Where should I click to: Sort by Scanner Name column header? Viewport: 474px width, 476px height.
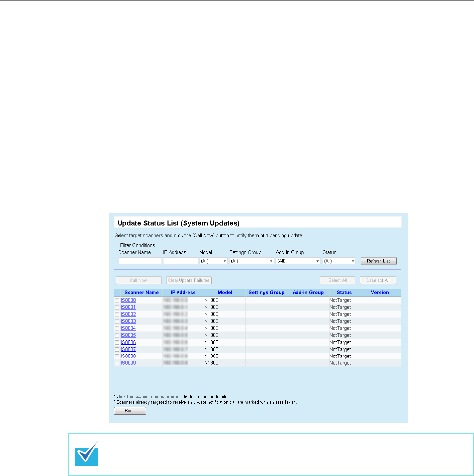141,293
